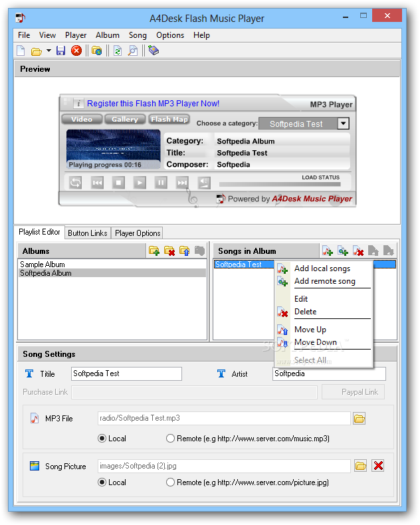Click Add local song icon in Songs header
This screenshot has height=525, width=420.
(327, 251)
